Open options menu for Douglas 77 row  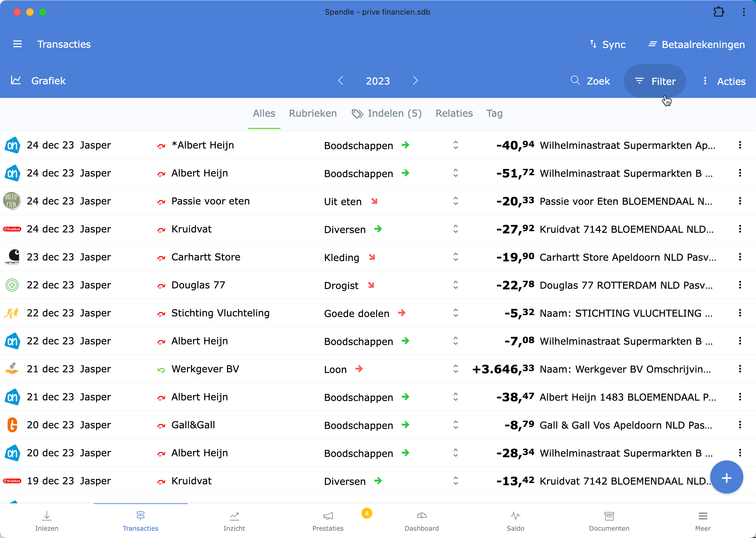pos(740,285)
